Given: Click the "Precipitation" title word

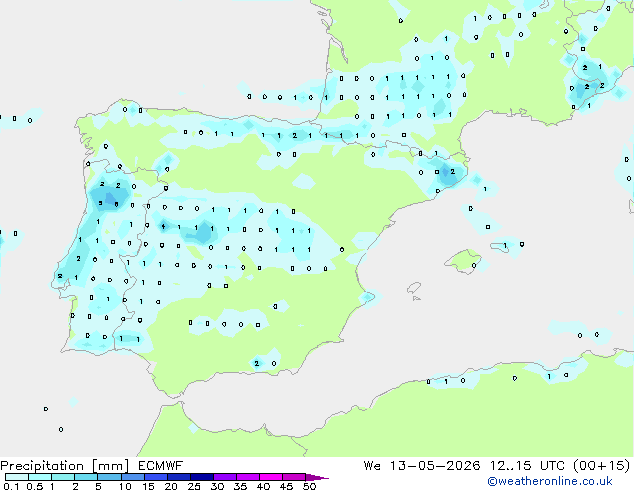Looking at the screenshot, I should (42, 466).
